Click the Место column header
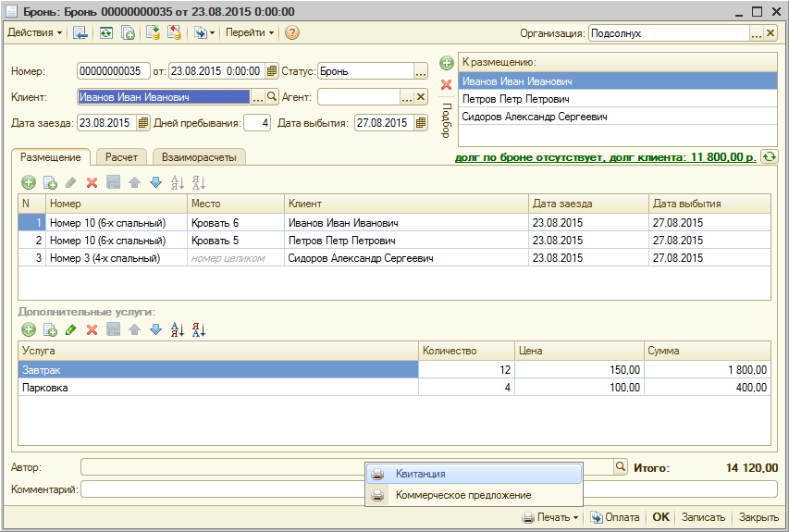 236,204
